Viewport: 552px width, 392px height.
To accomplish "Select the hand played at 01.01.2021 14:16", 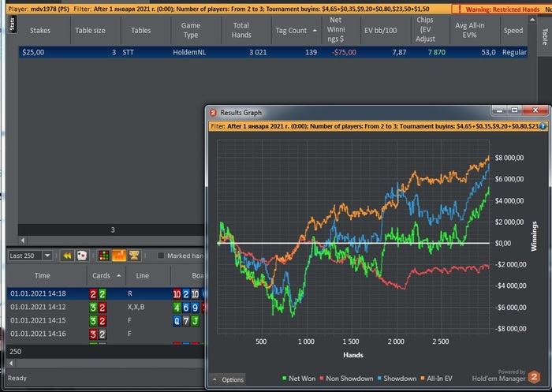I will [106, 334].
